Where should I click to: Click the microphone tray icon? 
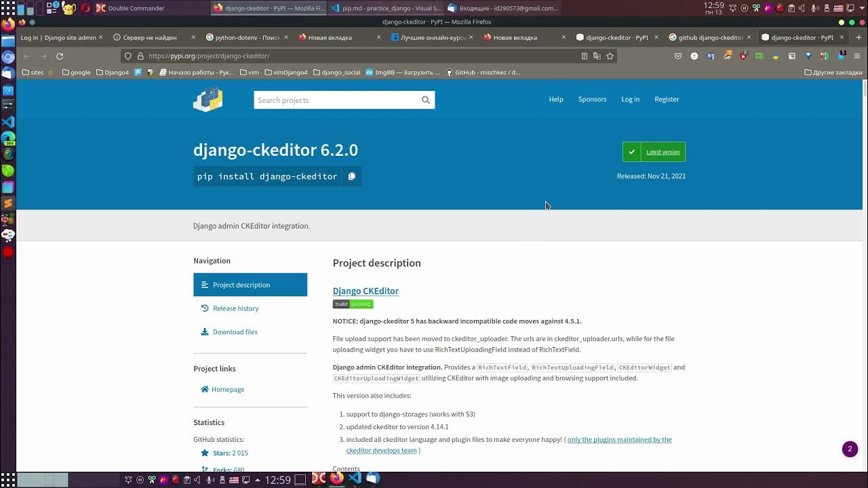[816, 8]
